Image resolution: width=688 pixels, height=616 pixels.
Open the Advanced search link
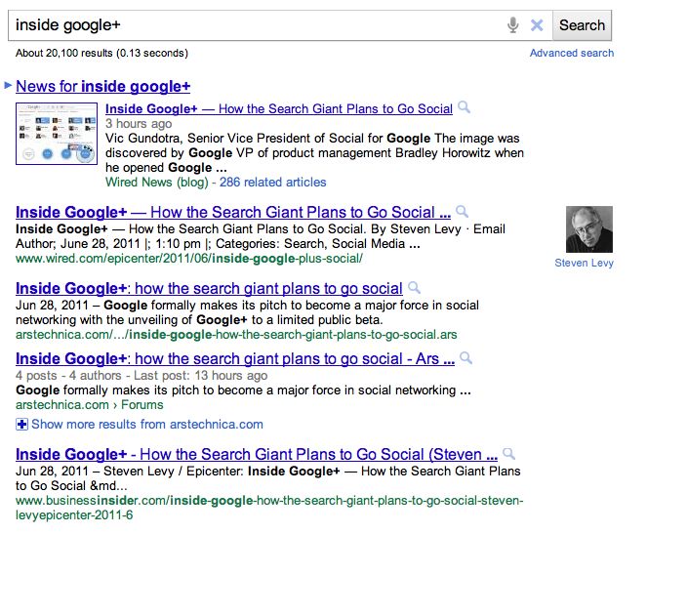click(572, 53)
